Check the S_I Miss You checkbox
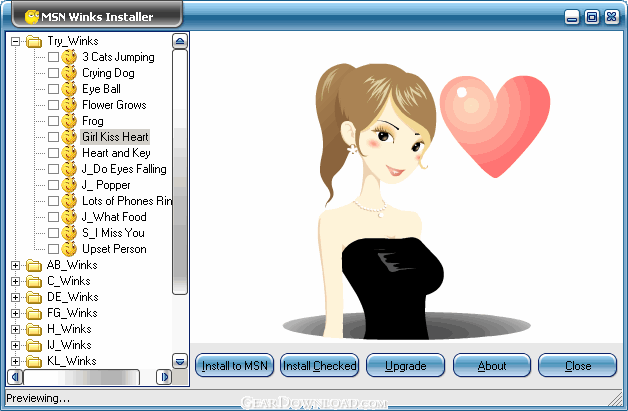Viewport: 628px width, 411px height. [53, 233]
